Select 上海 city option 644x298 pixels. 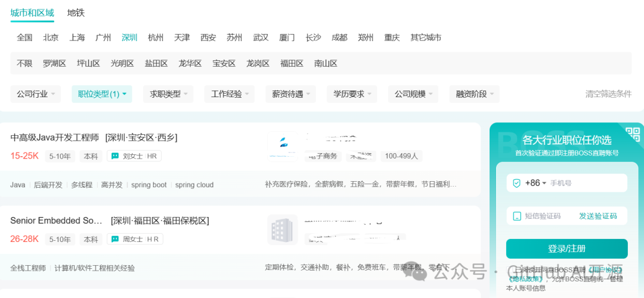(77, 38)
